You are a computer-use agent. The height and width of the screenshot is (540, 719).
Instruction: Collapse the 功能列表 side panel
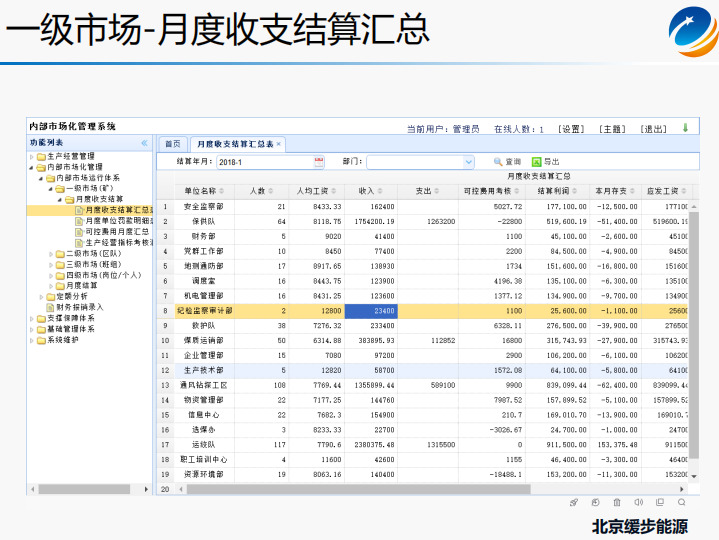(144, 143)
